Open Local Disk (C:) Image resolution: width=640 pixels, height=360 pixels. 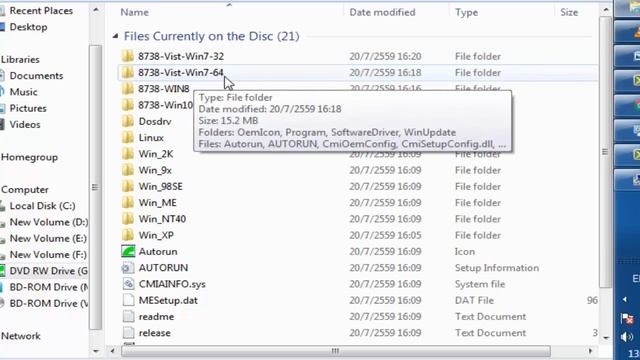tap(42, 206)
